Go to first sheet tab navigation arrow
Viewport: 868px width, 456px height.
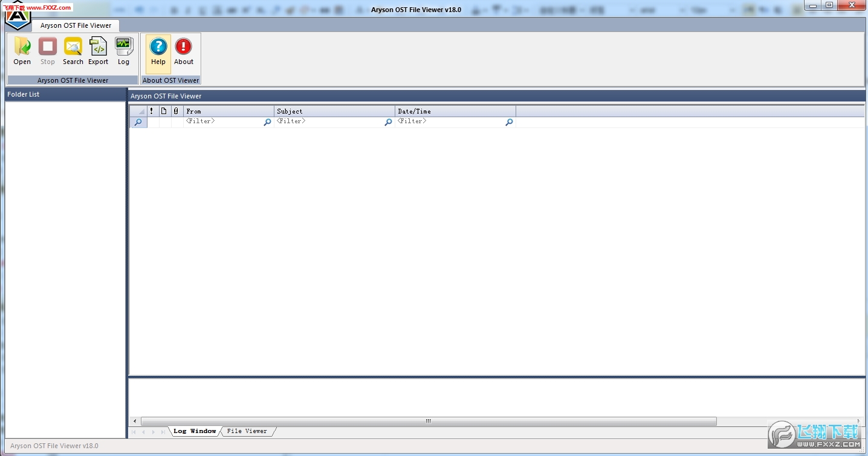pyautogui.click(x=134, y=432)
